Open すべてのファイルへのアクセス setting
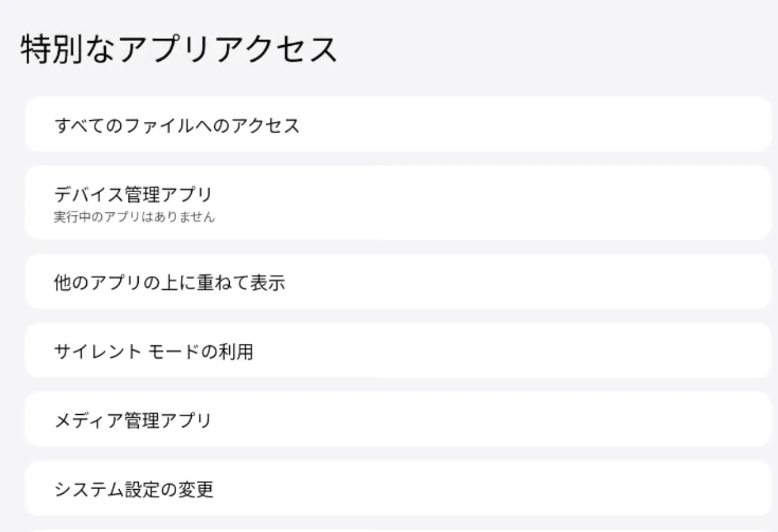This screenshot has height=532, width=778. (176, 126)
